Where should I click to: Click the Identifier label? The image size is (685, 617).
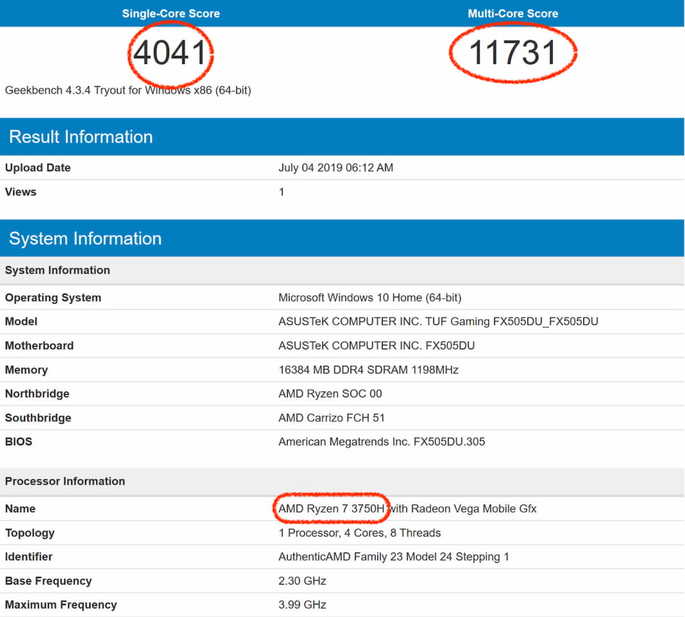point(28,557)
